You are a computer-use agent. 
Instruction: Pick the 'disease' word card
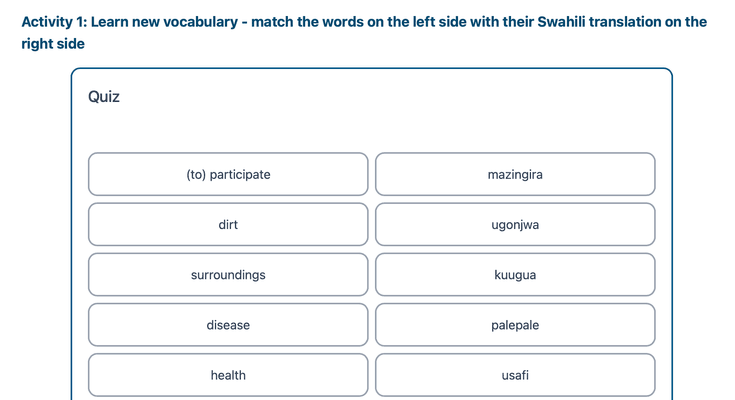(228, 325)
